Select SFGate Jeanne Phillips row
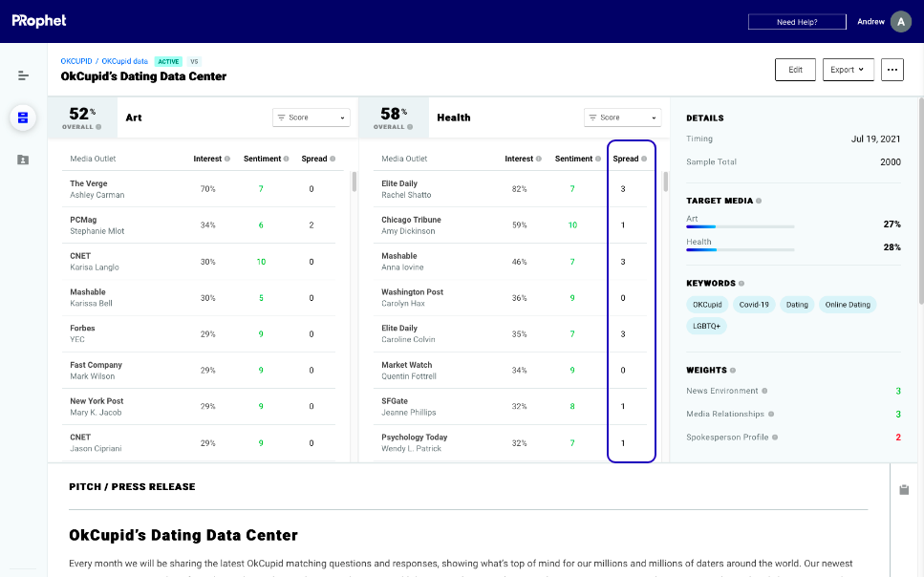 (x=510, y=407)
